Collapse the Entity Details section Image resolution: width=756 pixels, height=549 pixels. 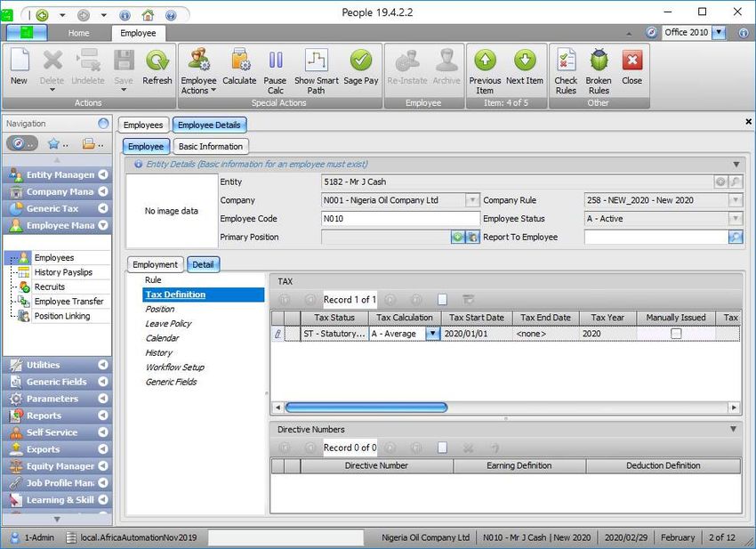point(736,165)
